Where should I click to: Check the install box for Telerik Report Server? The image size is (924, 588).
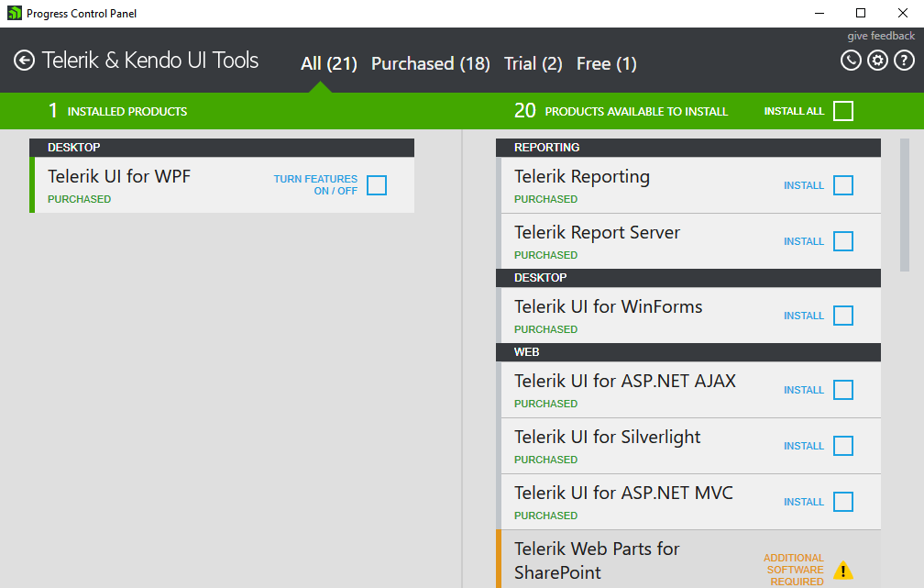[x=842, y=241]
